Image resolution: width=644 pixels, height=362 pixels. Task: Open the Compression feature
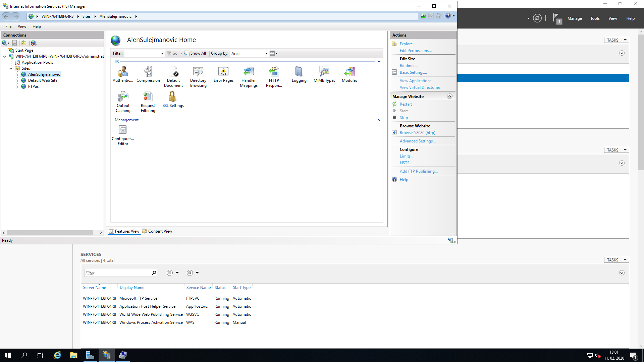148,74
